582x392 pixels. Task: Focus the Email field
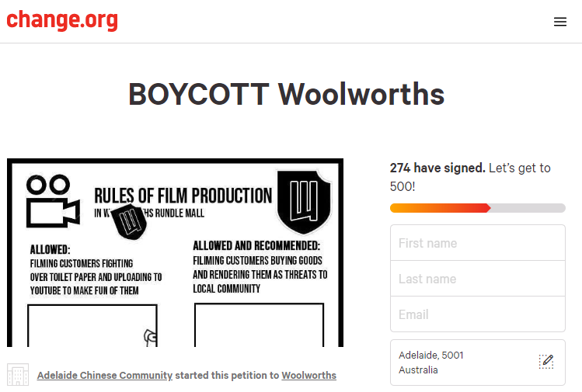(x=477, y=314)
